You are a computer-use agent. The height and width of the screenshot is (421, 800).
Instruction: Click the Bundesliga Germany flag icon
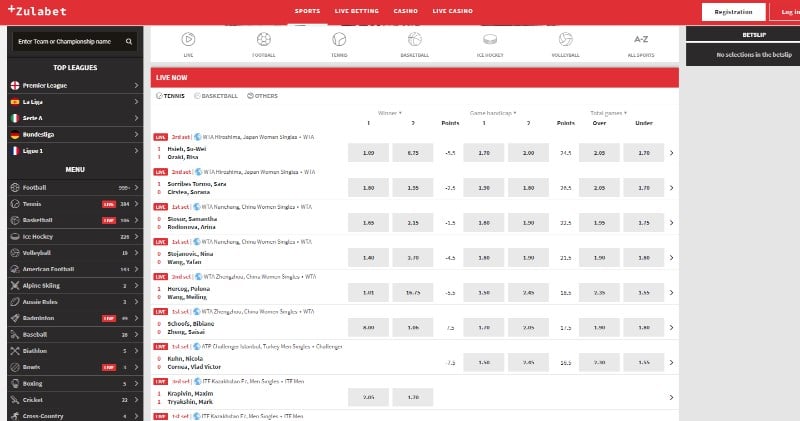[x=15, y=134]
